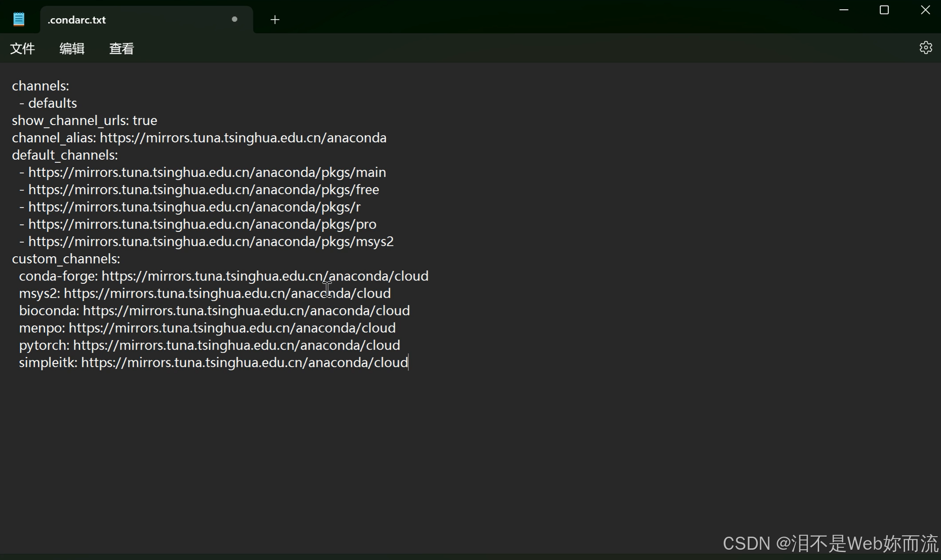
Task: Close the Notepad window
Action: [925, 10]
